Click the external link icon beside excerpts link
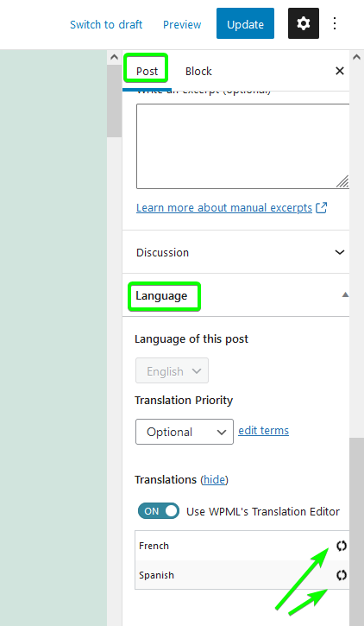364x626 pixels. click(x=322, y=207)
